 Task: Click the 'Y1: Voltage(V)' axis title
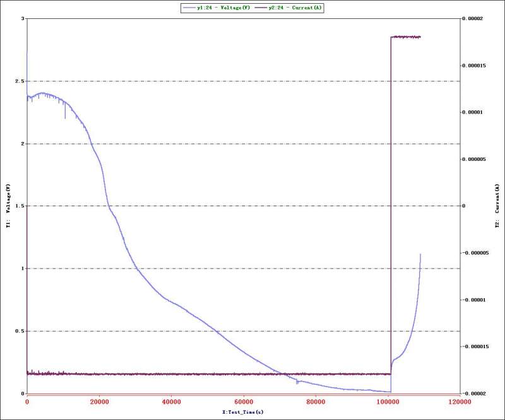tap(8, 206)
